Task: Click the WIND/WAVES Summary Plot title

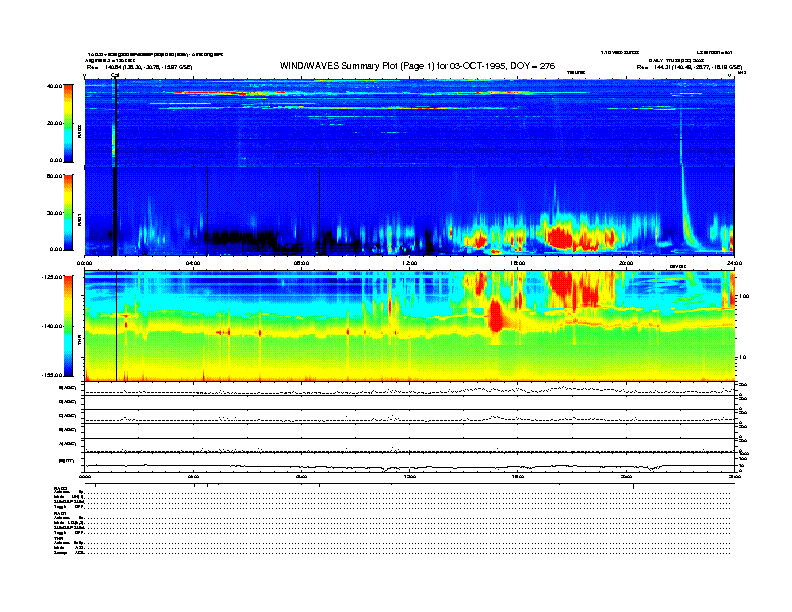Action: pyautogui.click(x=417, y=66)
